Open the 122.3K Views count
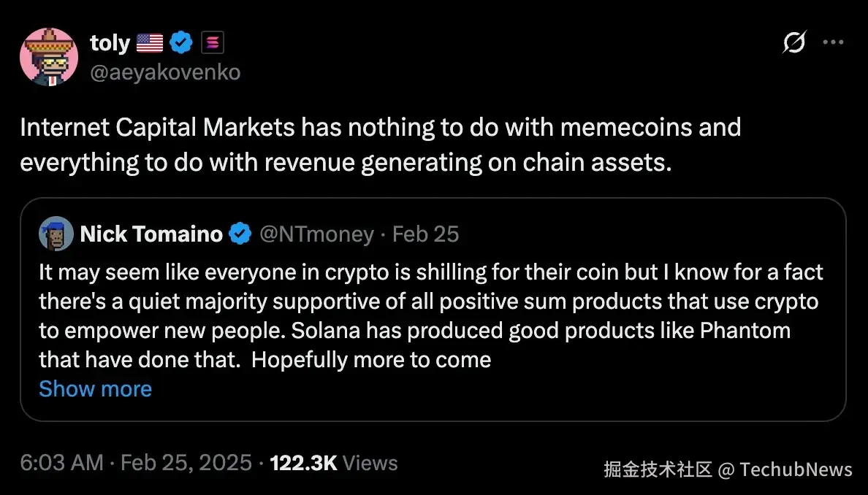The image size is (868, 495). tap(334, 463)
